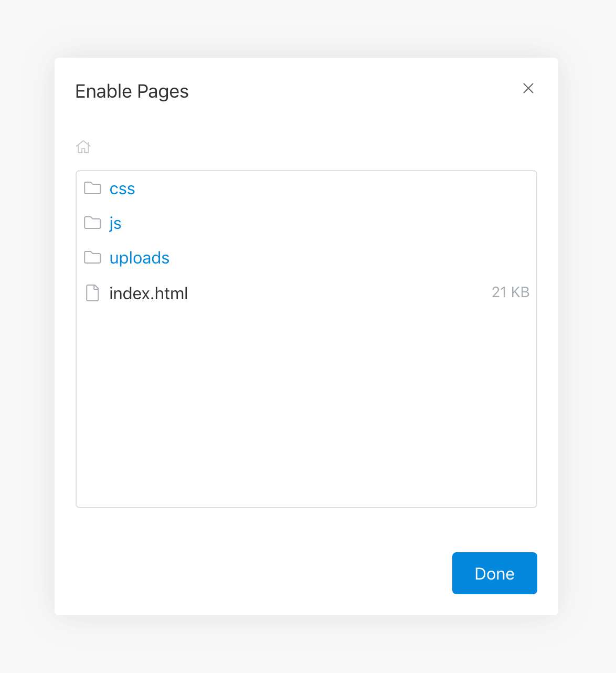
Task: Click the file icon beside index.html
Action: click(x=92, y=293)
